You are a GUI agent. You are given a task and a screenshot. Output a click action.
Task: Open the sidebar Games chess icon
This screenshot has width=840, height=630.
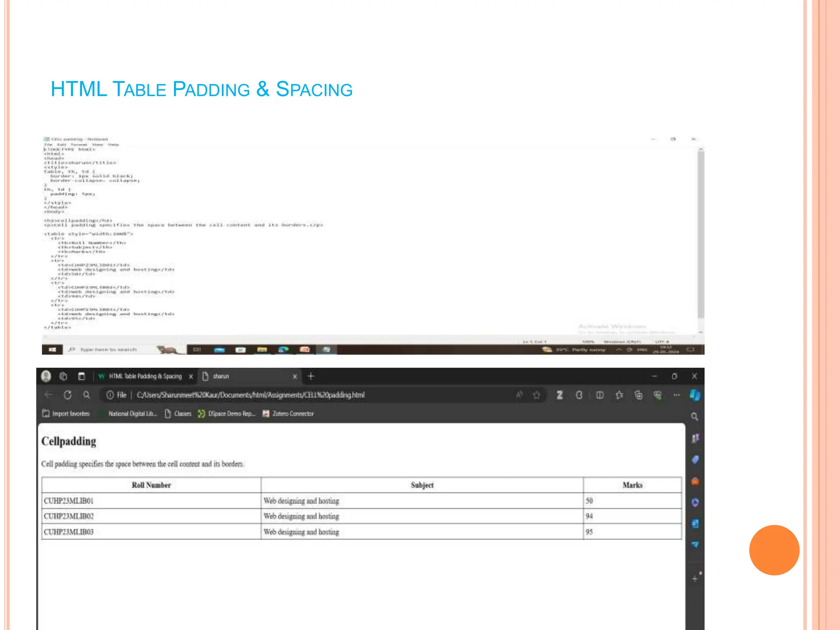[x=695, y=438]
